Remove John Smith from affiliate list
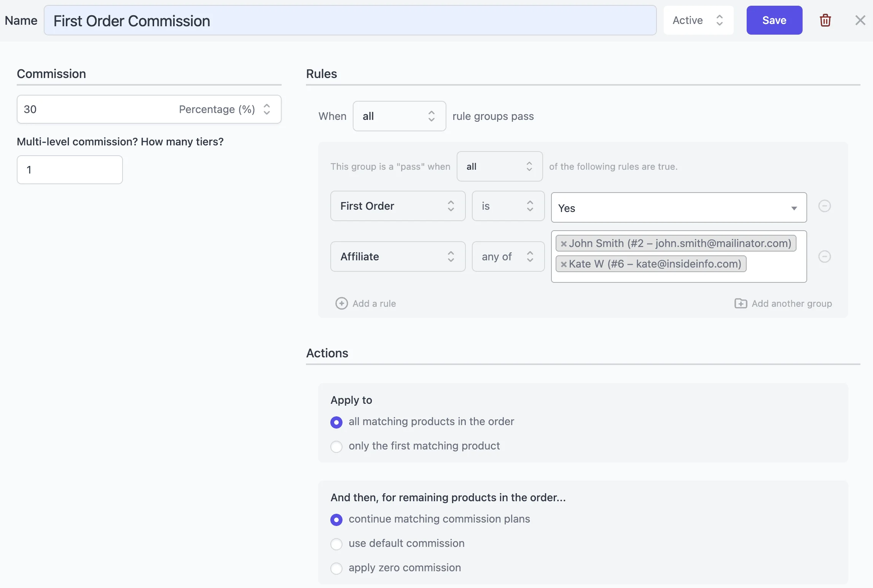The width and height of the screenshot is (873, 588). coord(564,244)
